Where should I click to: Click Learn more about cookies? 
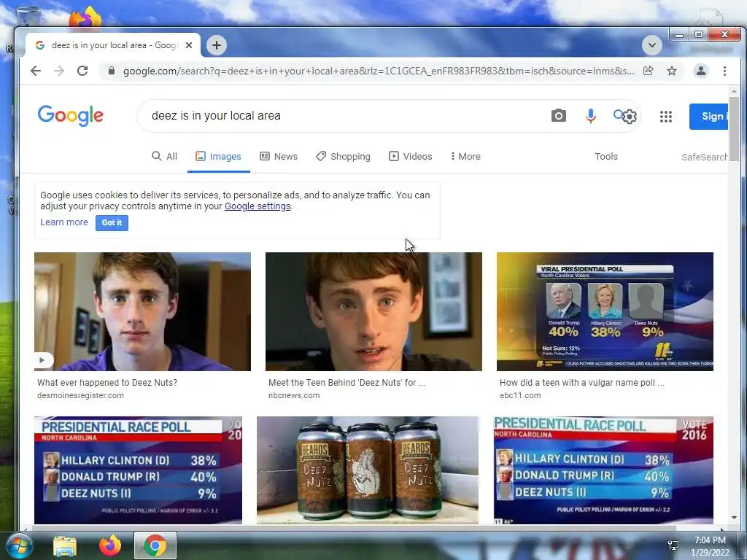coord(64,222)
